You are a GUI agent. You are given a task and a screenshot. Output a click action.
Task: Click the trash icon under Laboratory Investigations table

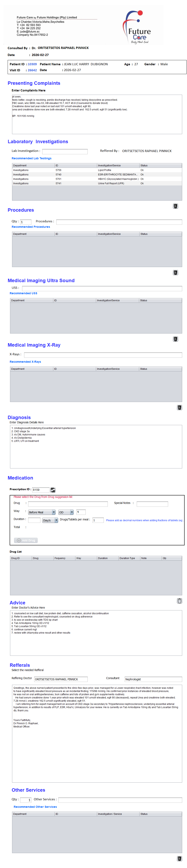(x=175, y=206)
